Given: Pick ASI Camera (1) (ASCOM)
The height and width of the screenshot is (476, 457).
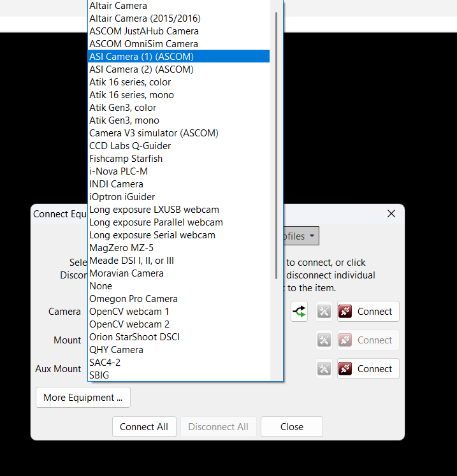Looking at the screenshot, I should pos(178,57).
